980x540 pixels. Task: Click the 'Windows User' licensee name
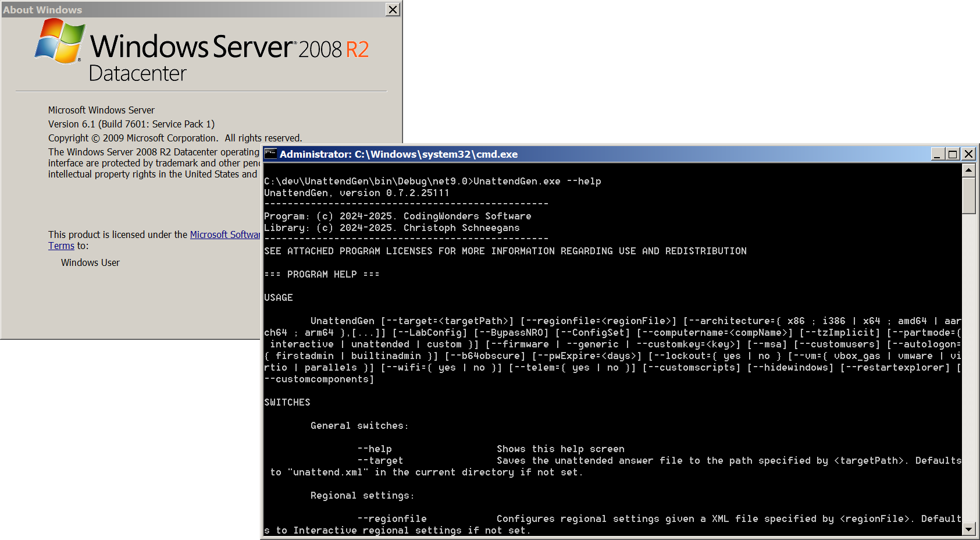[90, 262]
